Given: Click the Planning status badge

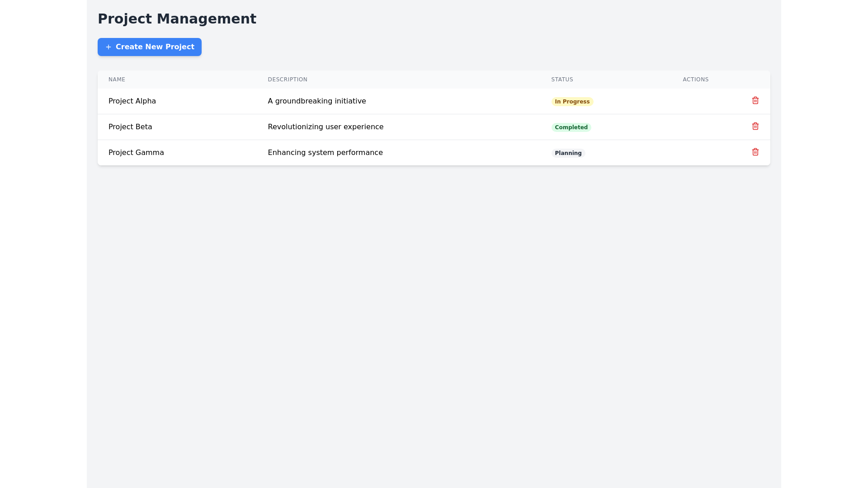Looking at the screenshot, I should coord(568,153).
